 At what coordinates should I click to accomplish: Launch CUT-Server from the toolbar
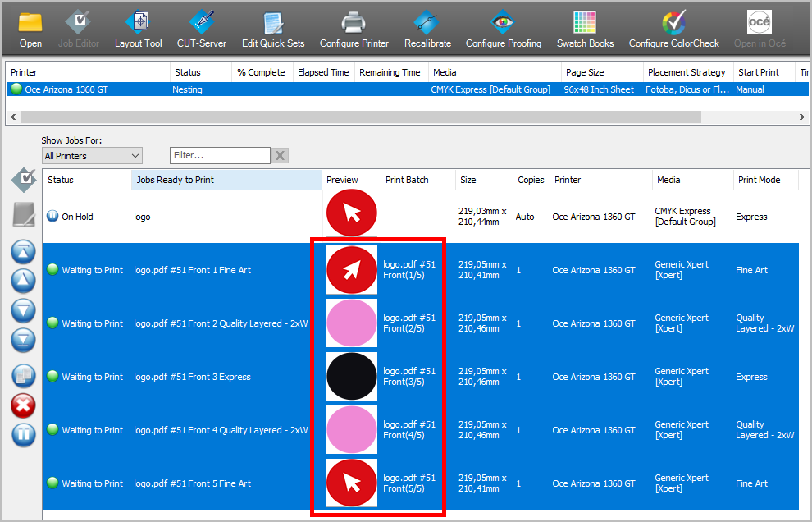click(201, 29)
